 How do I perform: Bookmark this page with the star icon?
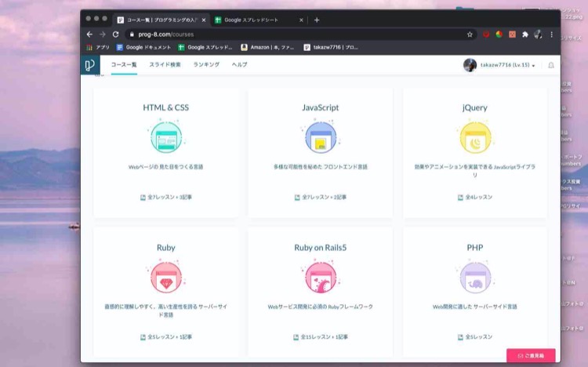pyautogui.click(x=470, y=35)
